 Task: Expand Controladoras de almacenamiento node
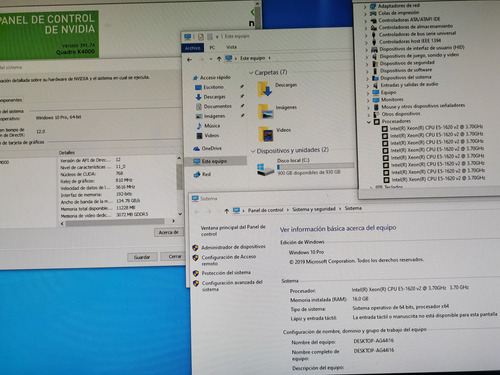(366, 28)
